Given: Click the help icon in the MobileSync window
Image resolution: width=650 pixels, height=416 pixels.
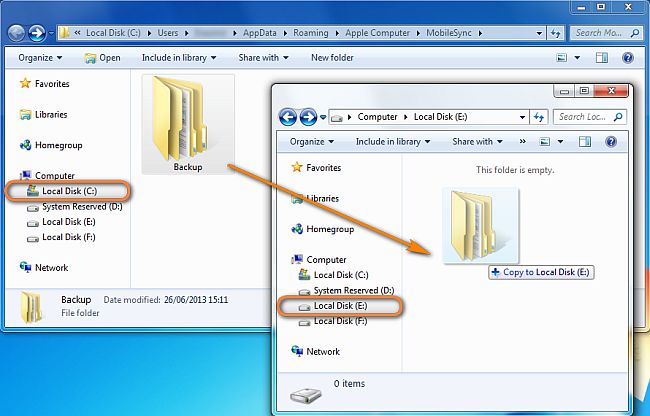Looking at the screenshot, I should tap(628, 58).
